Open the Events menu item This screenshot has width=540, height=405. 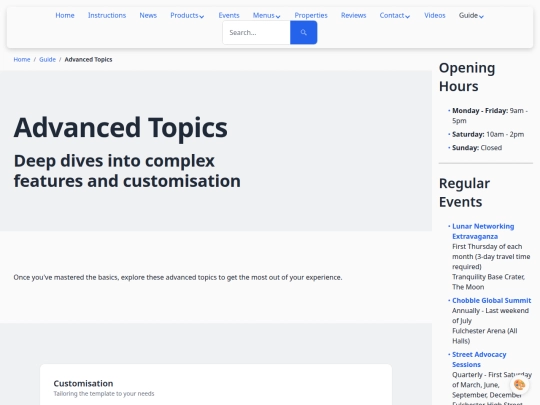229,15
